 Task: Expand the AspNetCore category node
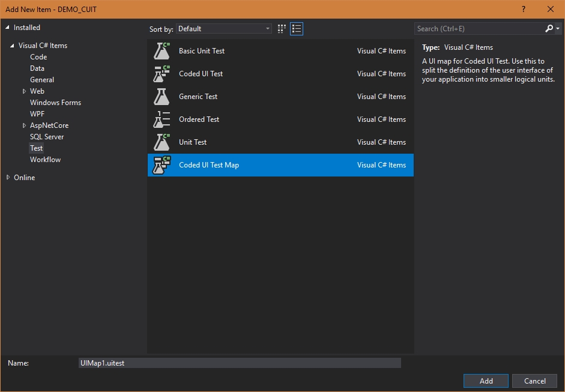[24, 125]
